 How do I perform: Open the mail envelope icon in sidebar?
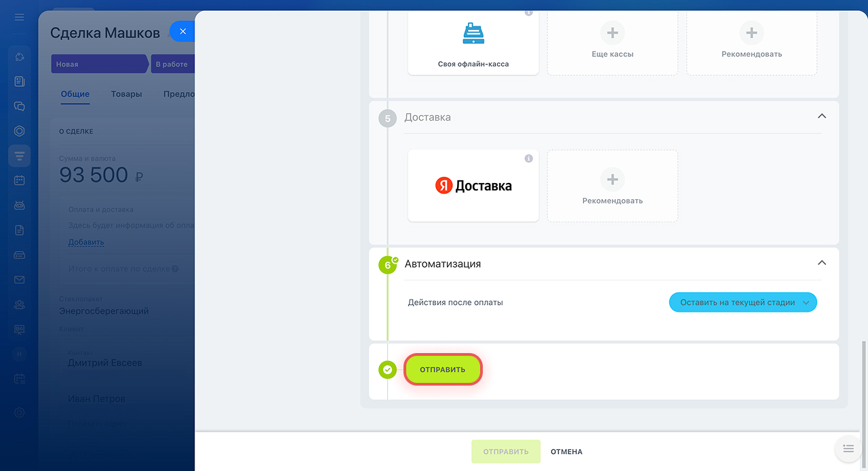pos(19,280)
